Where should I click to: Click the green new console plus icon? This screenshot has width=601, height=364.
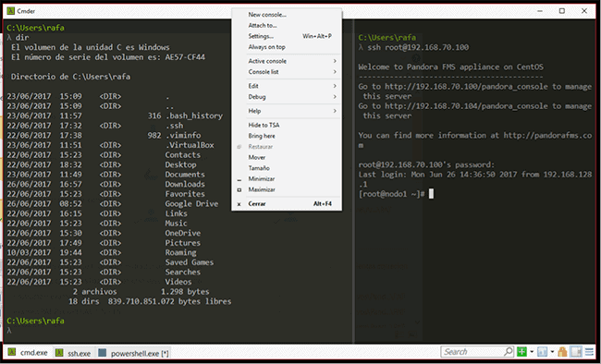point(521,351)
